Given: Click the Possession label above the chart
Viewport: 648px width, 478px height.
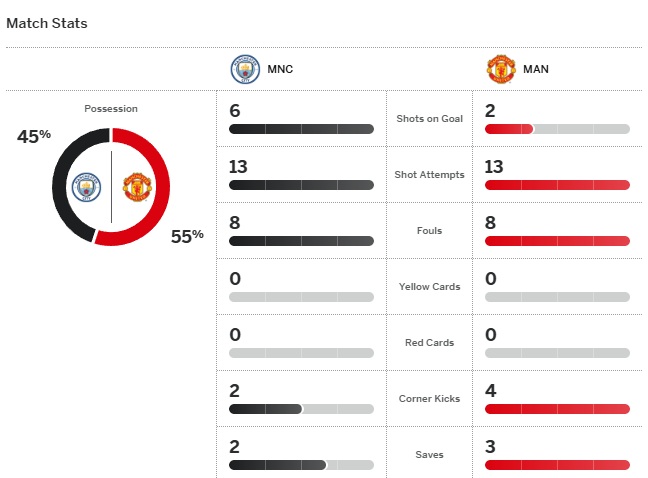Looking at the screenshot, I should click(x=111, y=109).
